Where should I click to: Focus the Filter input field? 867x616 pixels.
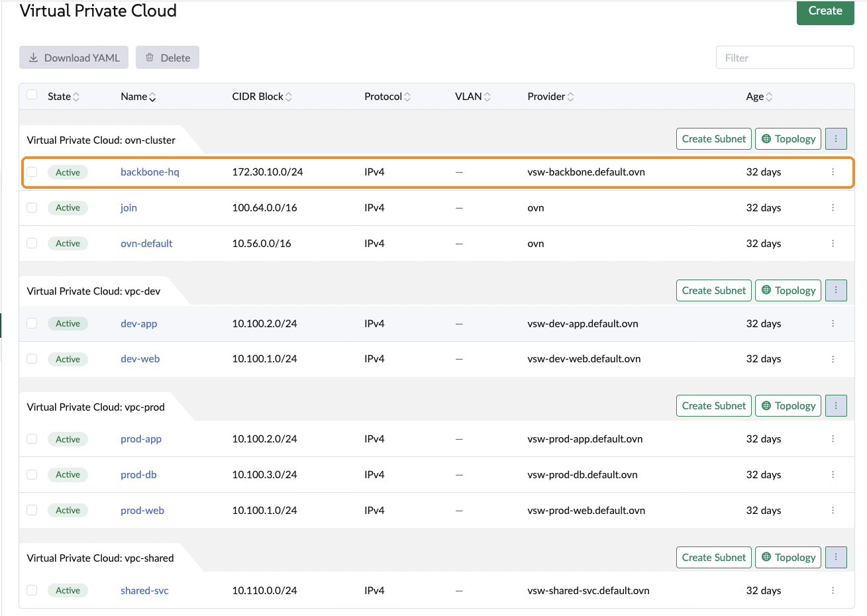[785, 58]
